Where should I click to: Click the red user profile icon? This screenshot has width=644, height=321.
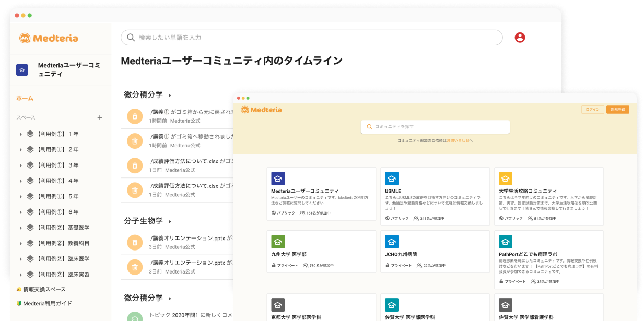[520, 38]
